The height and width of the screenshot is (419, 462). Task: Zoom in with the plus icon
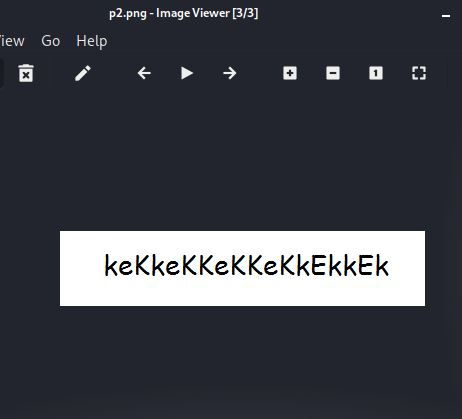pos(290,73)
